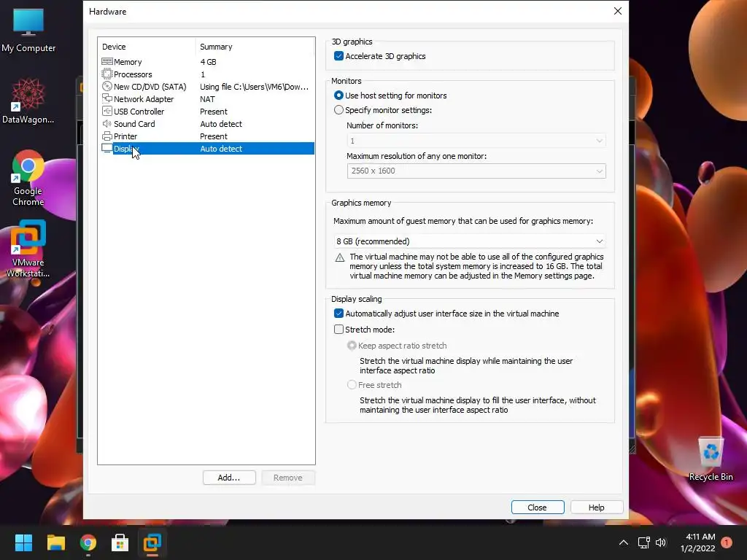Open DataWagon desktop shortcut
Screen dimensions: 747x560
click(28, 101)
